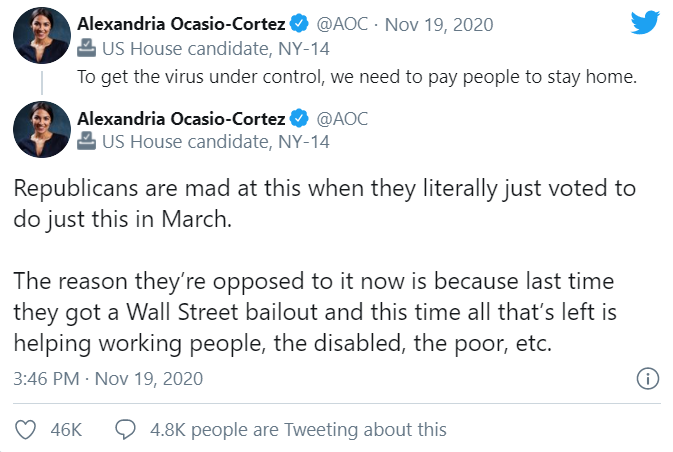This screenshot has width=673, height=452.
Task: Click verified badge on the second tweet
Action: [x=299, y=118]
